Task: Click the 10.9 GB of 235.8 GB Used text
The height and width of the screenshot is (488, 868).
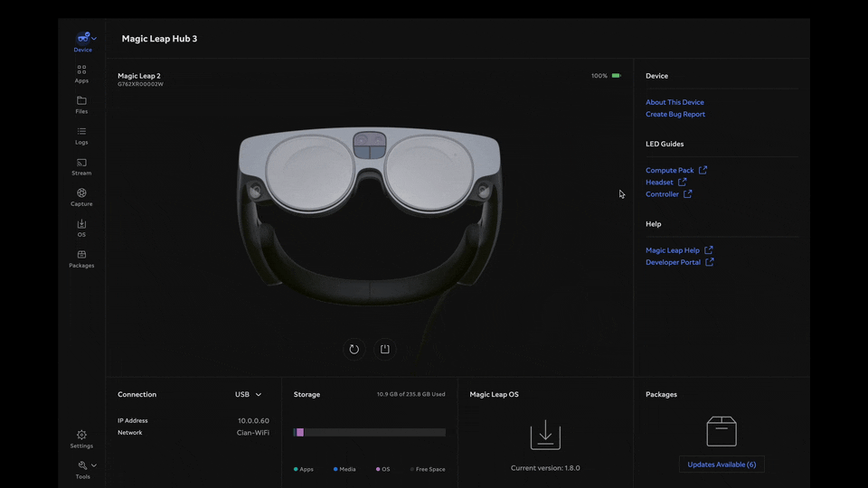Action: coord(410,395)
